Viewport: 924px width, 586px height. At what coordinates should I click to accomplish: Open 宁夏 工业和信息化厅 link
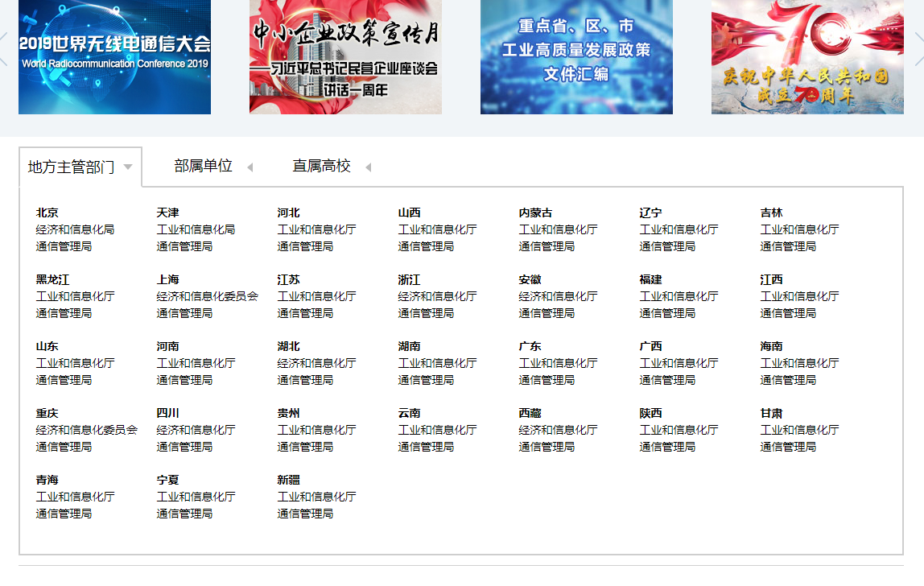pyautogui.click(x=196, y=497)
